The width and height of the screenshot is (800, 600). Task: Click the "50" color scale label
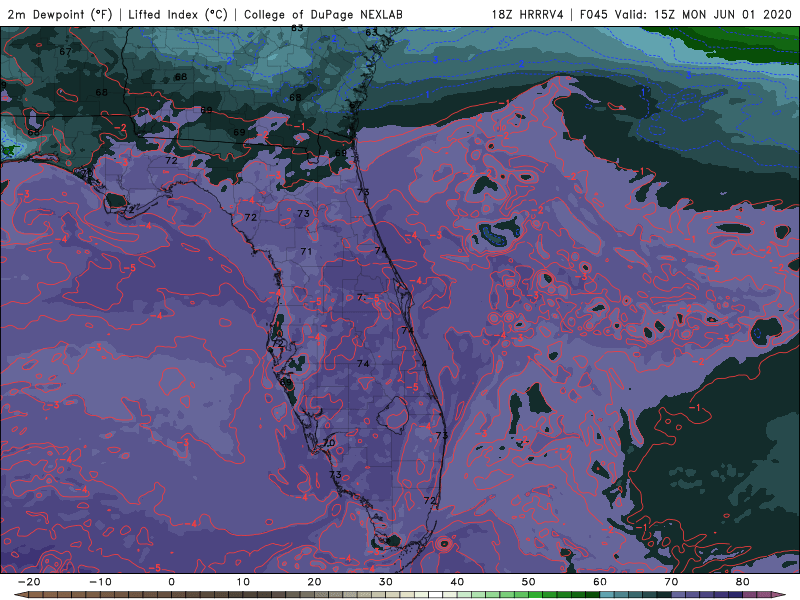(529, 582)
